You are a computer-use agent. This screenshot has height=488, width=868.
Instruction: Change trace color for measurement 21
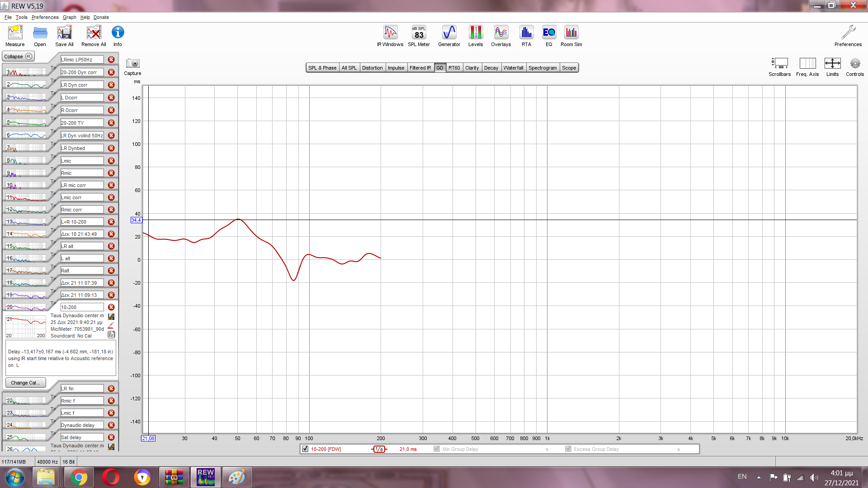[x=111, y=325]
